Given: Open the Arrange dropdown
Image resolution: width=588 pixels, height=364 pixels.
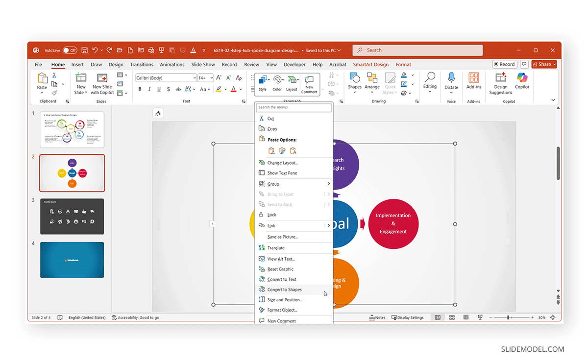Looking at the screenshot, I should coord(372,82).
